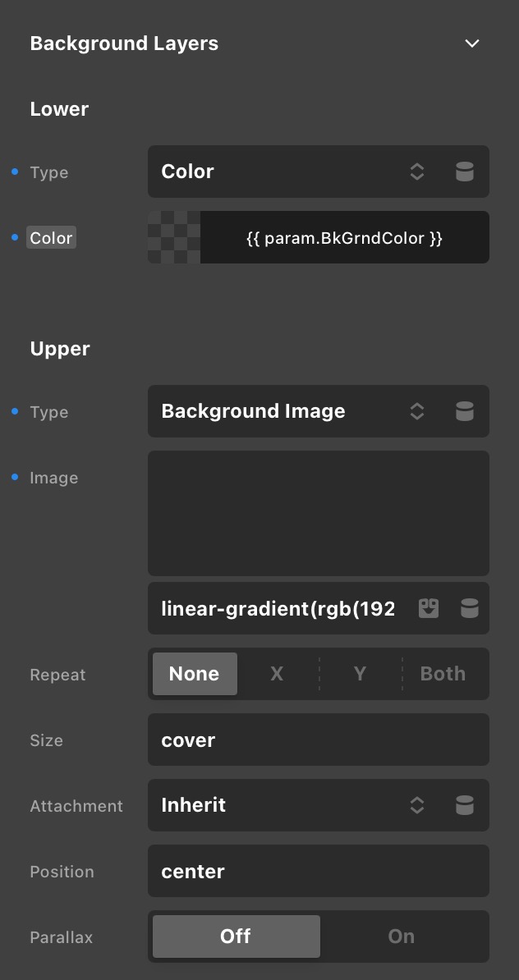This screenshot has width=519, height=980.
Task: Open Attachment dropdown showing Inherit
Action: pyautogui.click(x=319, y=805)
